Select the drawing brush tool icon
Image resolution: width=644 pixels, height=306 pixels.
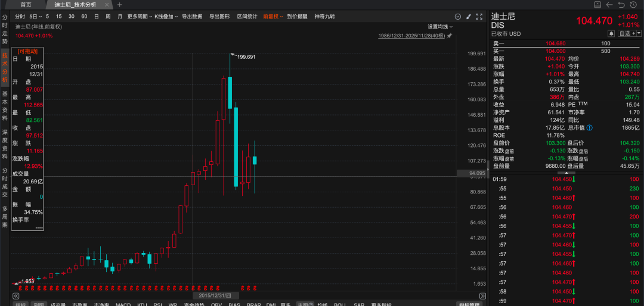point(469,17)
